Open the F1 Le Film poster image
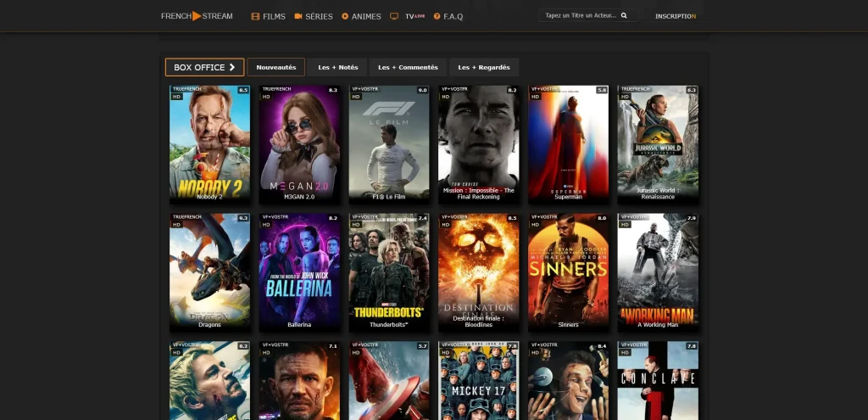 point(389,144)
